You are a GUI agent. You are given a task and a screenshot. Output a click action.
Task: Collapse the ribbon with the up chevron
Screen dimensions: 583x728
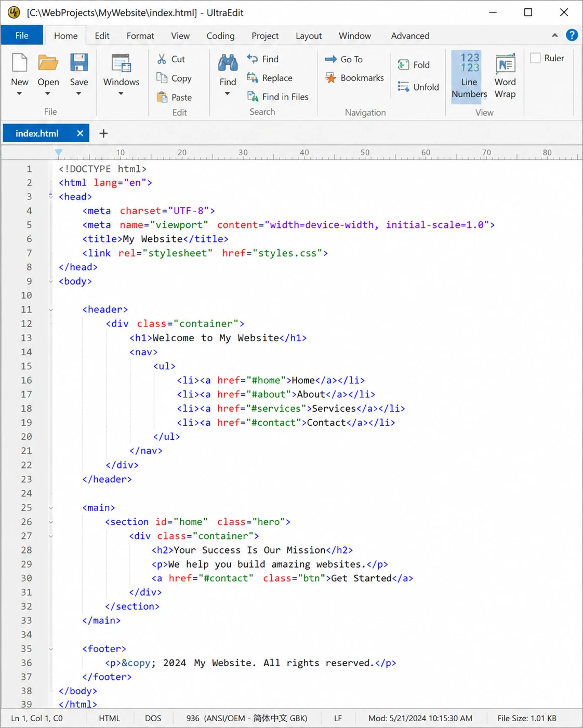pyautogui.click(x=554, y=35)
